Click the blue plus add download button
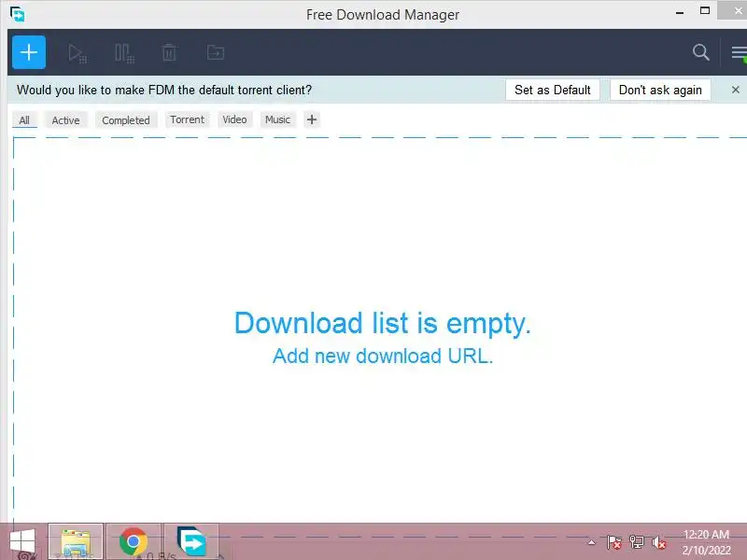The width and height of the screenshot is (747, 560). (29, 52)
